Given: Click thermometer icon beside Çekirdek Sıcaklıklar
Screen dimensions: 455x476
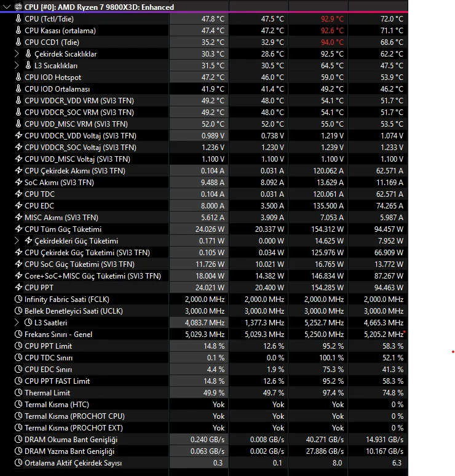Looking at the screenshot, I should tap(28, 54).
